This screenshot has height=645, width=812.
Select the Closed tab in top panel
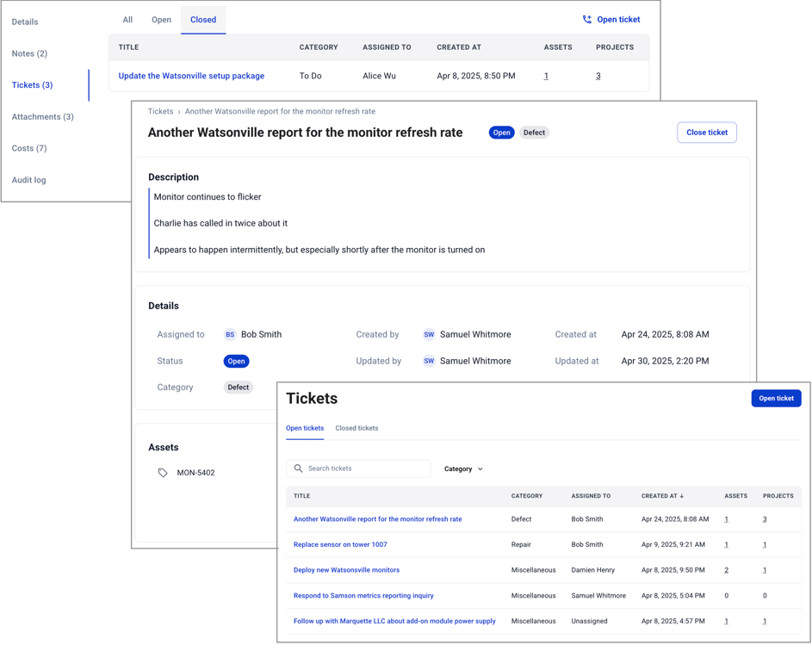point(203,20)
